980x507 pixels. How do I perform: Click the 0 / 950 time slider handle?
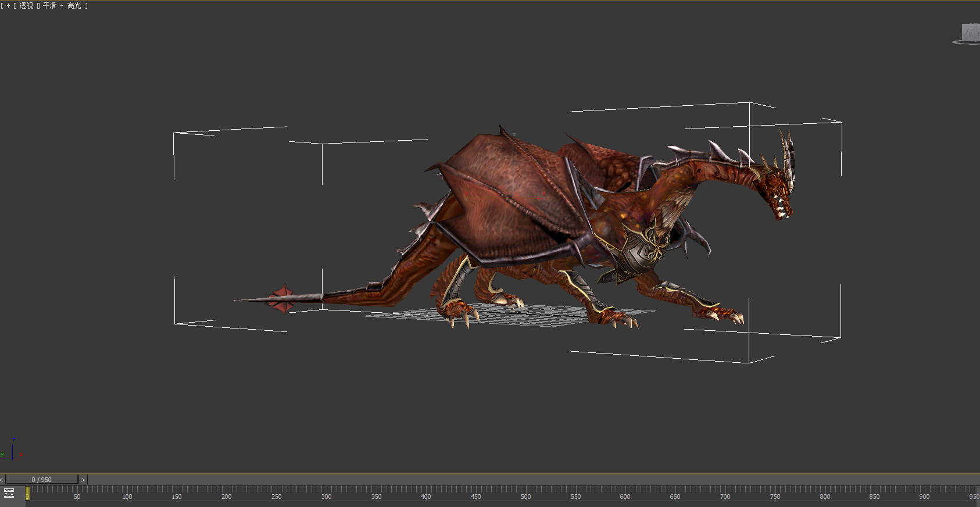[42, 480]
